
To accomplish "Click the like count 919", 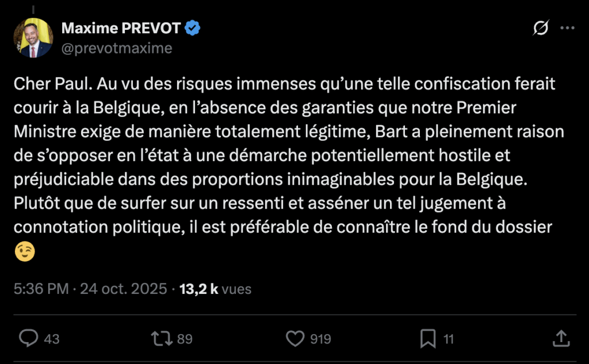I will [320, 339].
